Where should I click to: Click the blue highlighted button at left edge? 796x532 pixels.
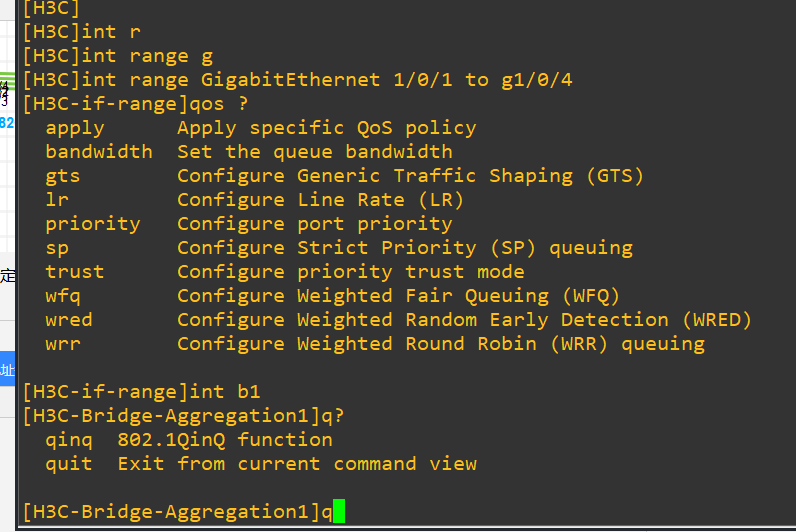tap(7, 370)
